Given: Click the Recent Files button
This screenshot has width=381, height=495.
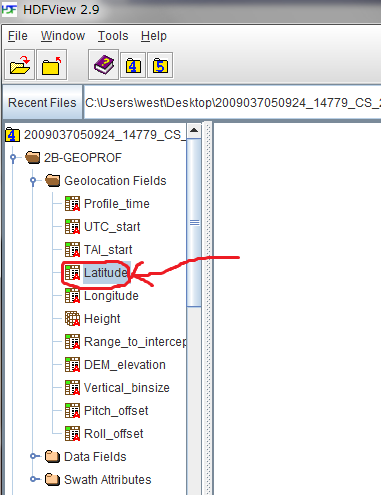Looking at the screenshot, I should coord(42,102).
